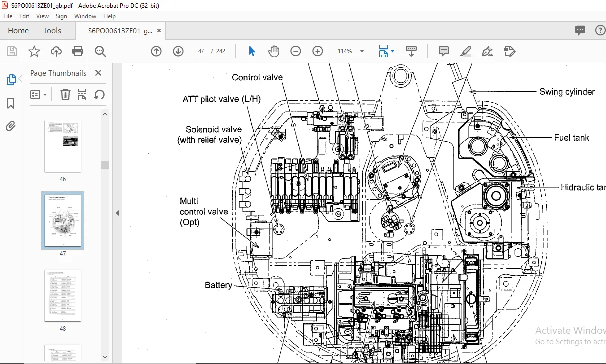Screen dimensions: 606x364
Task: Click the total page count '242'
Action: point(221,51)
